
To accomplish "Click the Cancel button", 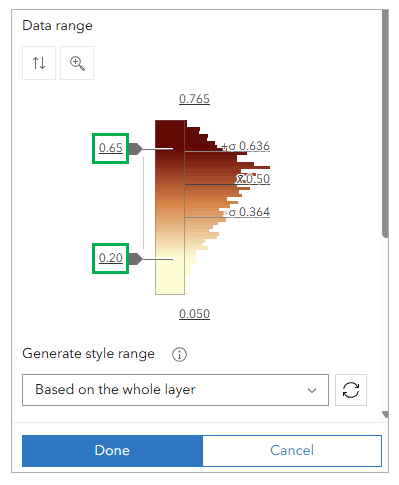I will [x=292, y=451].
